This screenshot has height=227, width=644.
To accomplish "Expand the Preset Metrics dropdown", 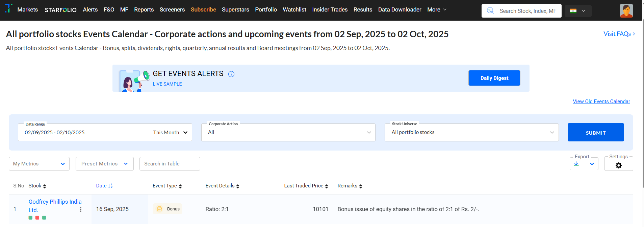I will point(105,164).
